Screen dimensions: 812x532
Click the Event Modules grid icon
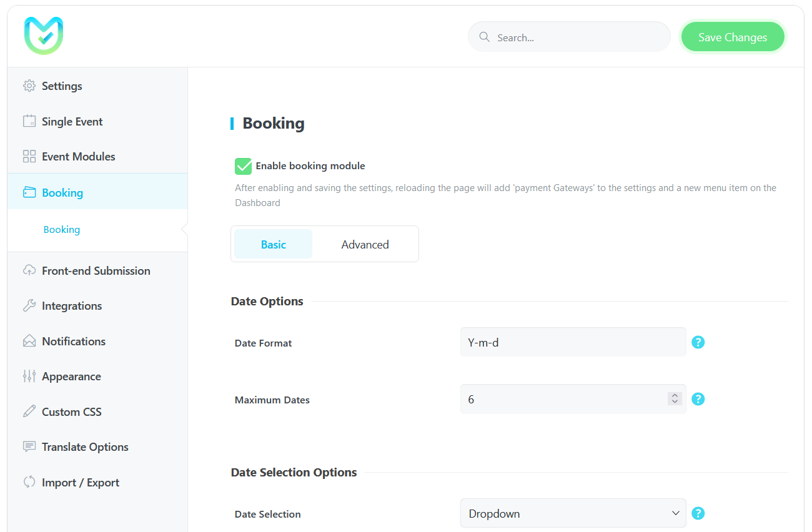pos(29,156)
